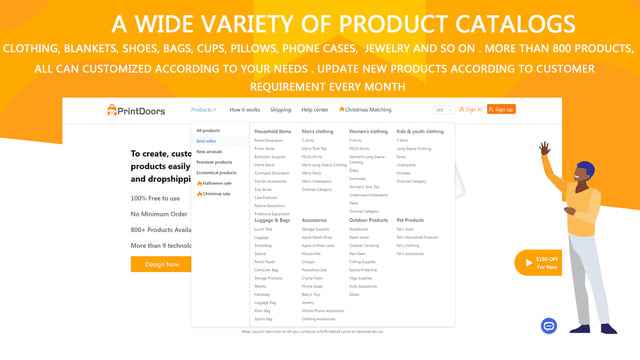640x360 pixels.
Task: Choose All products from the menu
Action: tap(208, 131)
